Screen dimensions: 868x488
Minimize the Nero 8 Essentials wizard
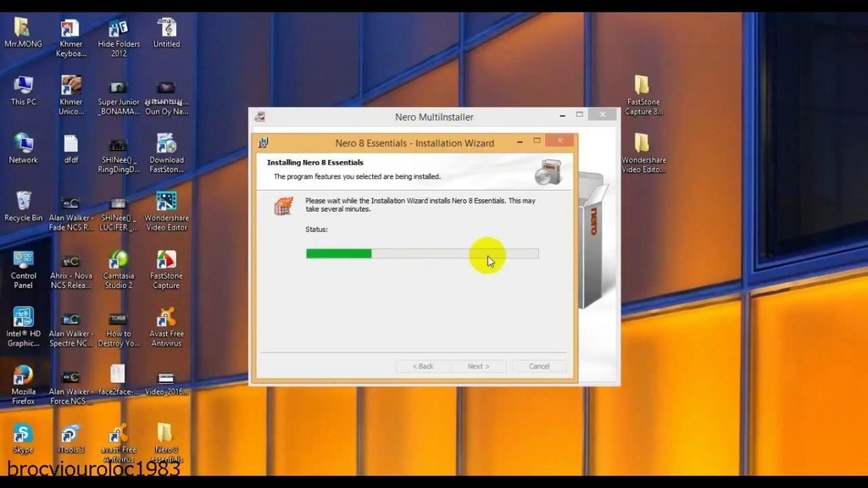[x=520, y=142]
